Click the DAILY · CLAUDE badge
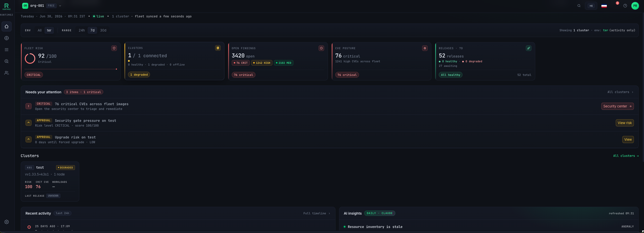The height and width of the screenshot is (233, 644). pos(380,213)
